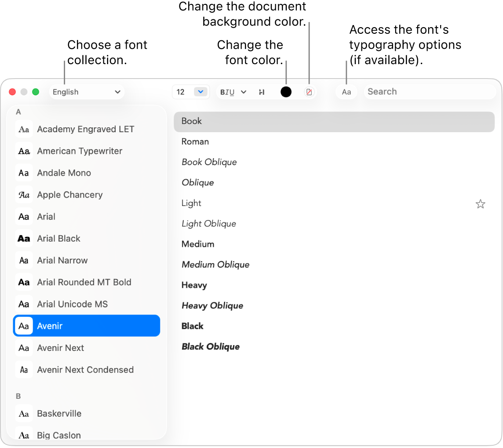The height and width of the screenshot is (448, 503).
Task: Click the Avenir font preview icon
Action: coord(24,326)
